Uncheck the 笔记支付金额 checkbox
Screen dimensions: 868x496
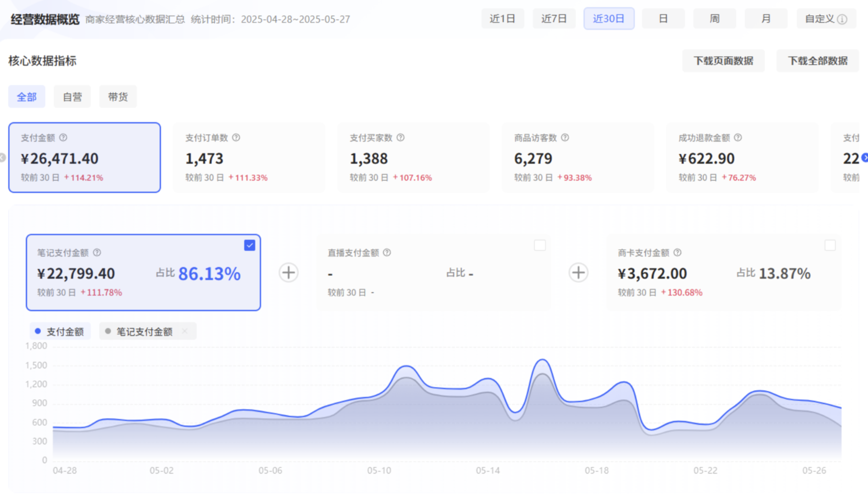[x=250, y=246]
